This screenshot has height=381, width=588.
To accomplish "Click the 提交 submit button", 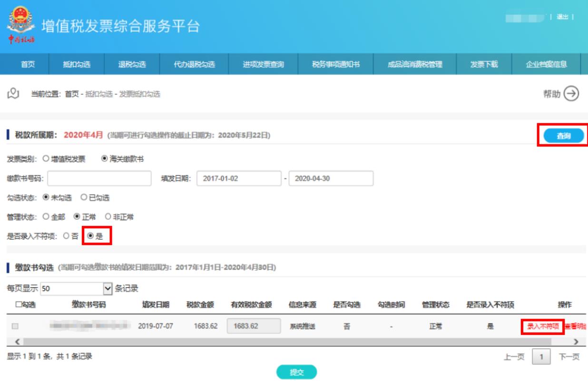I will tap(297, 372).
